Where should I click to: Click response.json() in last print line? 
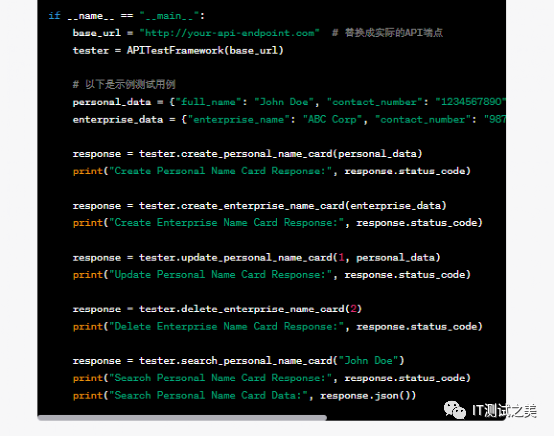[365, 395]
